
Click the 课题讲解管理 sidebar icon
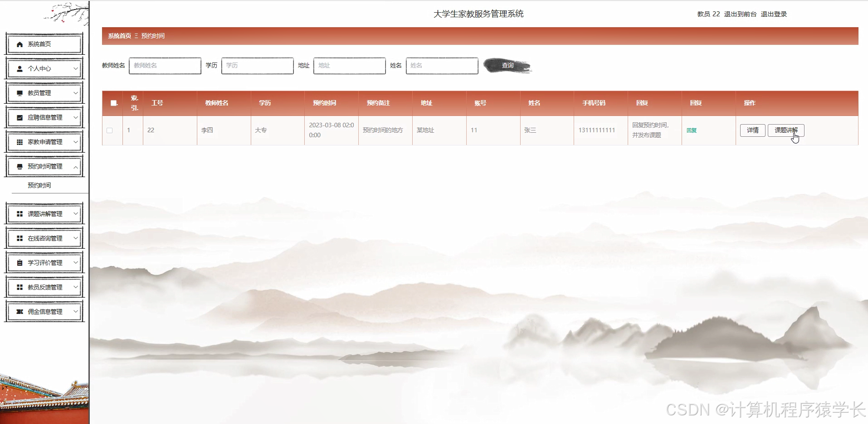click(x=19, y=213)
